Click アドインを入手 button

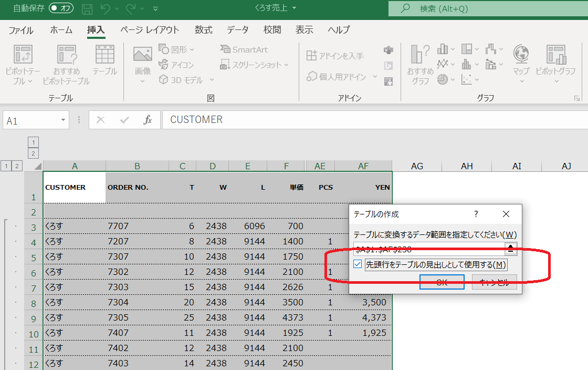pyautogui.click(x=335, y=56)
